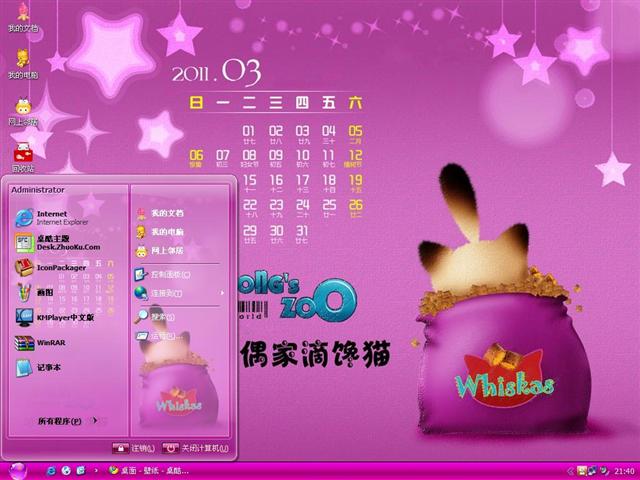Launch Internet Explorer from the Start menu
Screen dimensions: 640x480
point(52,218)
